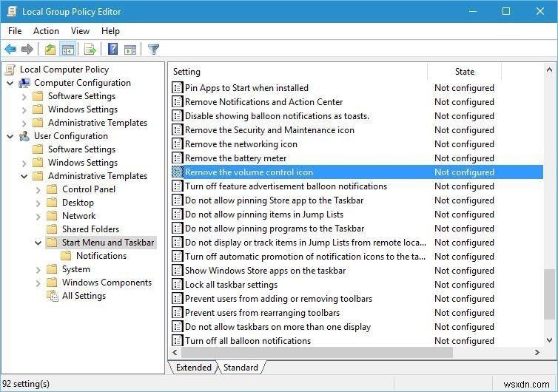Image resolution: width=558 pixels, height=392 pixels.
Task: Click policy icon for Remove the networking icon
Action: click(177, 143)
